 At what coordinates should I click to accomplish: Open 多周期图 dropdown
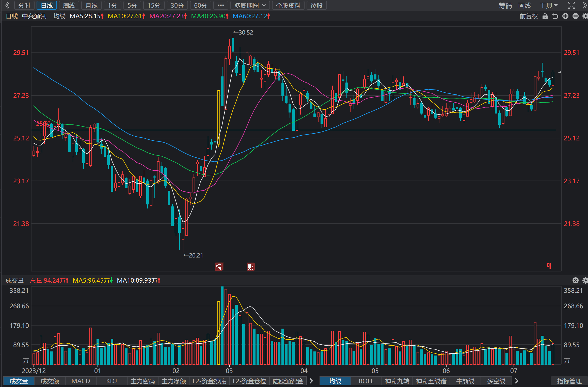click(x=250, y=5)
